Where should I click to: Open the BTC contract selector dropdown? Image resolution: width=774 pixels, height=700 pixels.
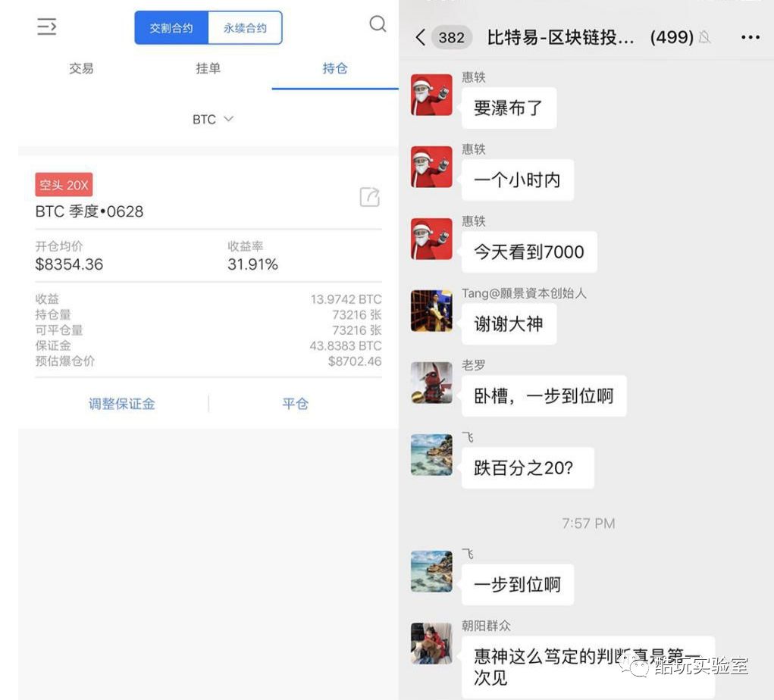coord(212,119)
